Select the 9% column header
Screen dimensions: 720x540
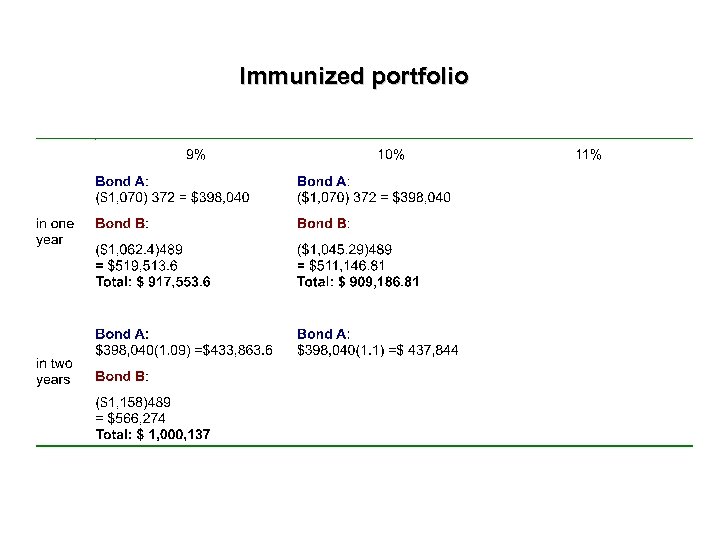click(196, 155)
